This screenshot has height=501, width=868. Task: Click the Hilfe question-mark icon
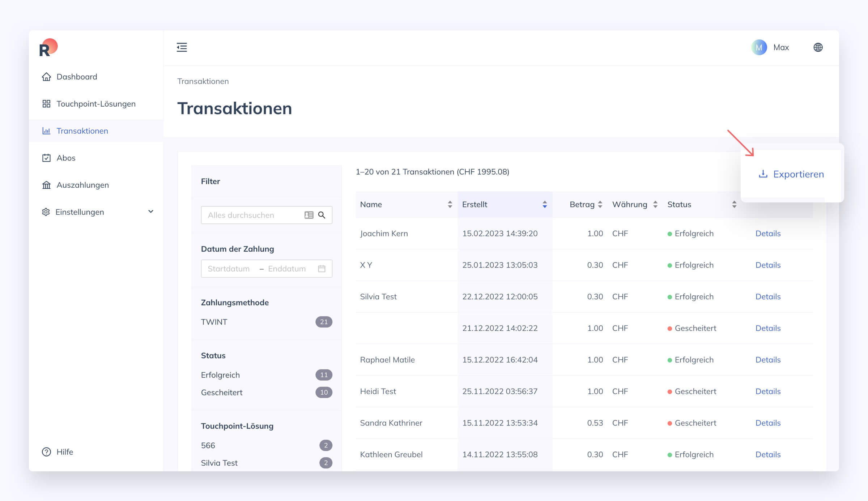pos(46,451)
